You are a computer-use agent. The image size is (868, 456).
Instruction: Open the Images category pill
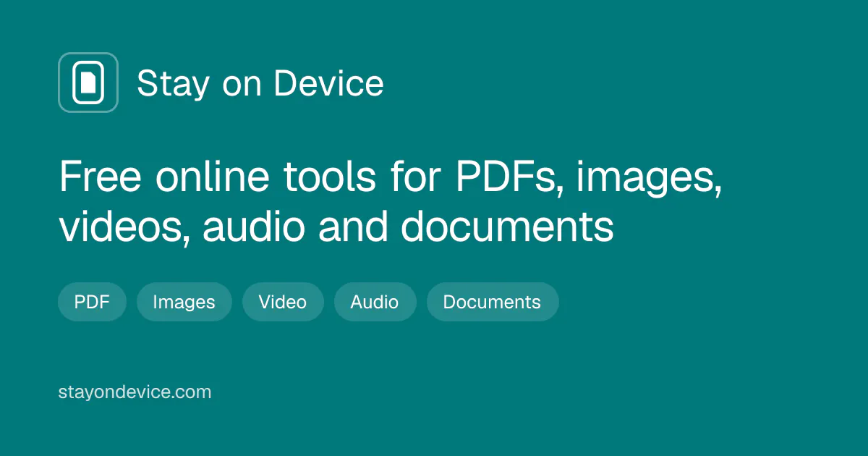click(184, 302)
